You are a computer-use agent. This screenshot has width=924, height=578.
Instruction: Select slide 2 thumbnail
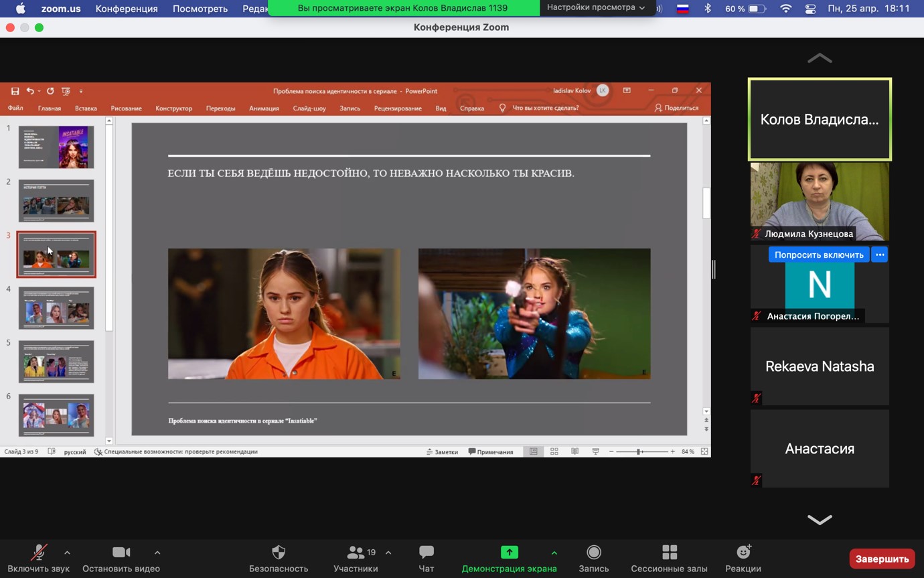[56, 200]
